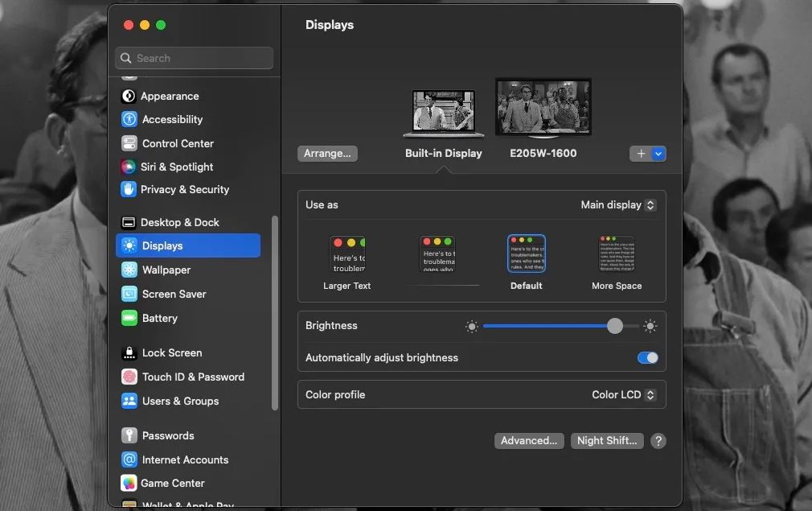Image resolution: width=812 pixels, height=511 pixels.
Task: Select the Battery icon in sidebar
Action: [129, 319]
